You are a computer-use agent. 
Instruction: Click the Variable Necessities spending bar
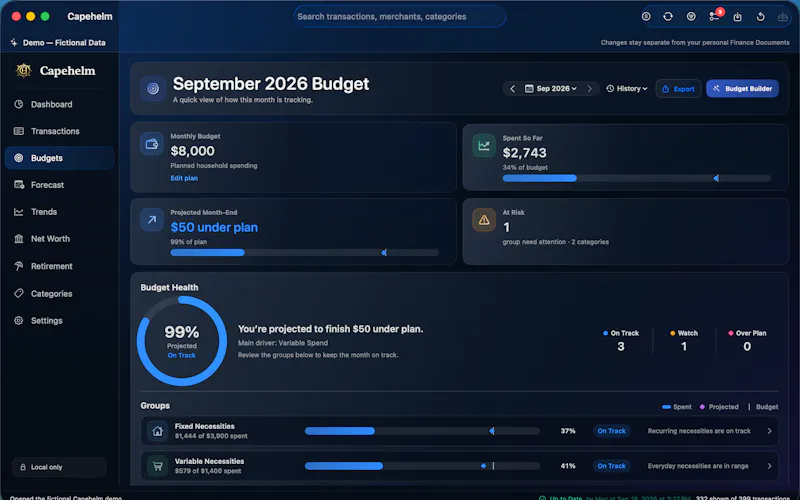tap(422, 466)
